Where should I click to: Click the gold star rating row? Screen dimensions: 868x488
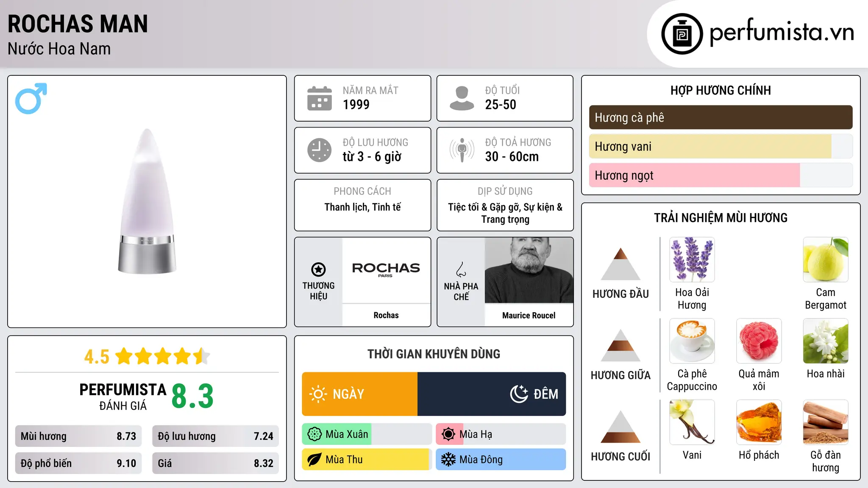(163, 356)
